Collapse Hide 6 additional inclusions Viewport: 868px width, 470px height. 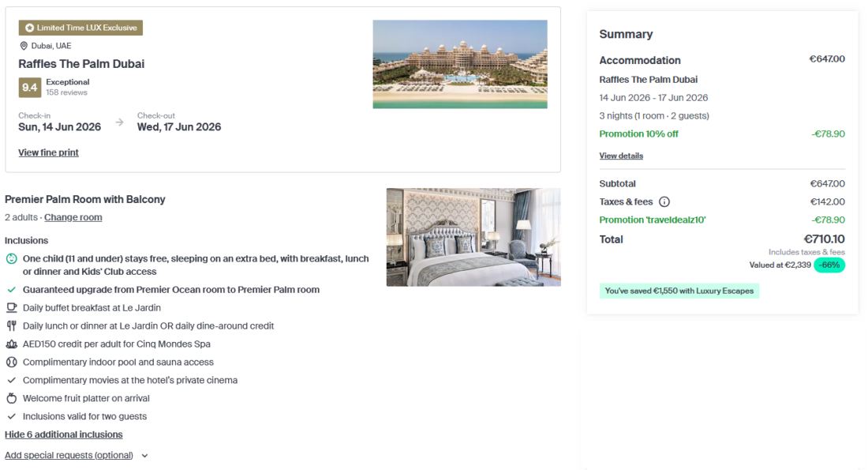63,434
